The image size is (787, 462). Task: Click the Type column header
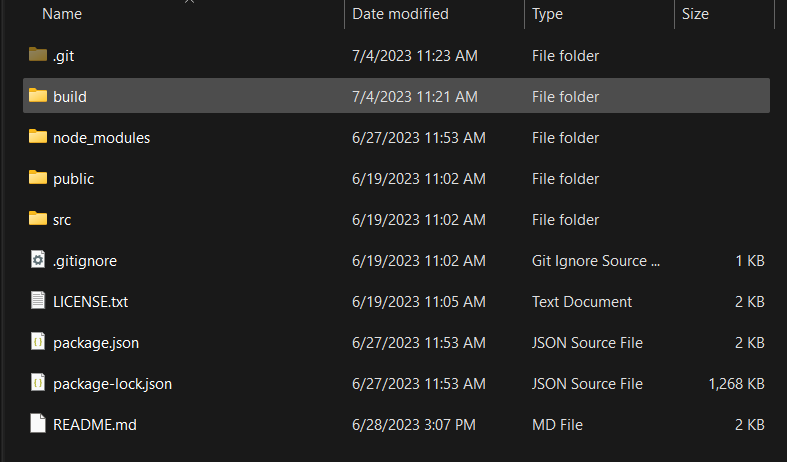tap(547, 14)
